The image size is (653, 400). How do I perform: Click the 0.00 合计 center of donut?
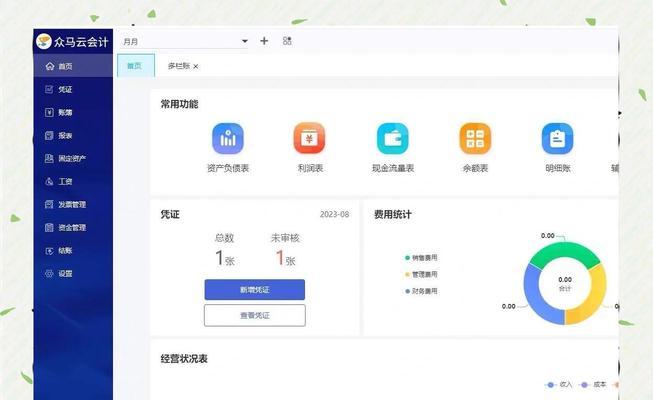pyautogui.click(x=565, y=283)
